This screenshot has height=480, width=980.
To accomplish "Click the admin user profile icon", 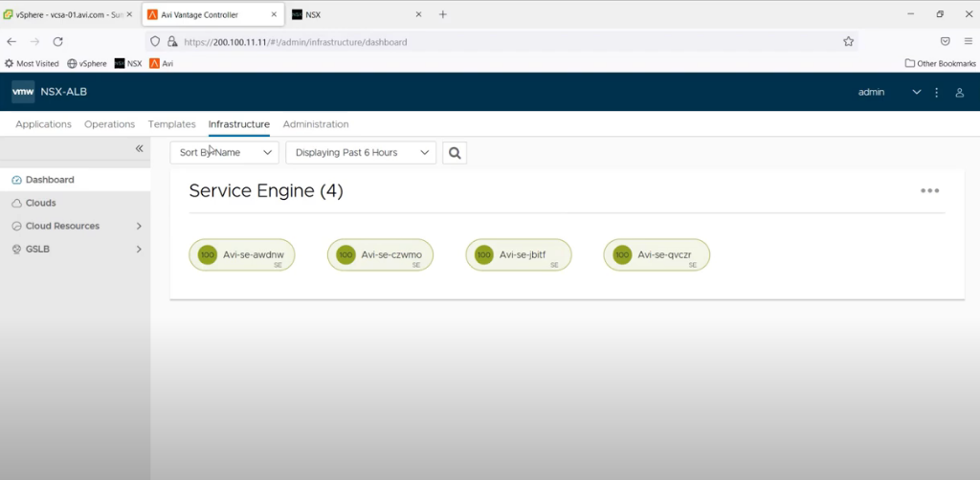I will [x=960, y=93].
